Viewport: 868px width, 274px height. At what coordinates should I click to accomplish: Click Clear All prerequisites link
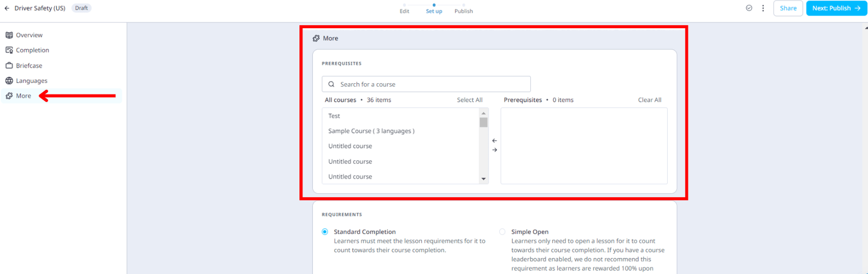649,100
